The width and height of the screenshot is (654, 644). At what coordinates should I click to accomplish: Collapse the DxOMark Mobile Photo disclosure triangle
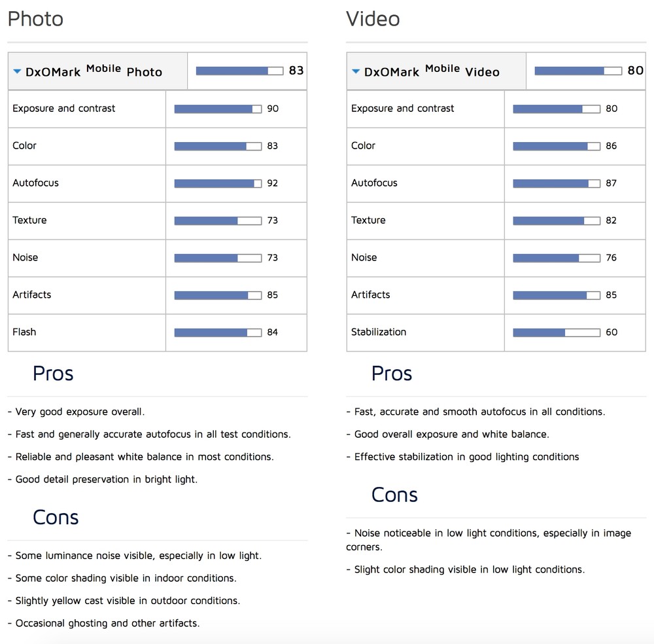pyautogui.click(x=17, y=71)
